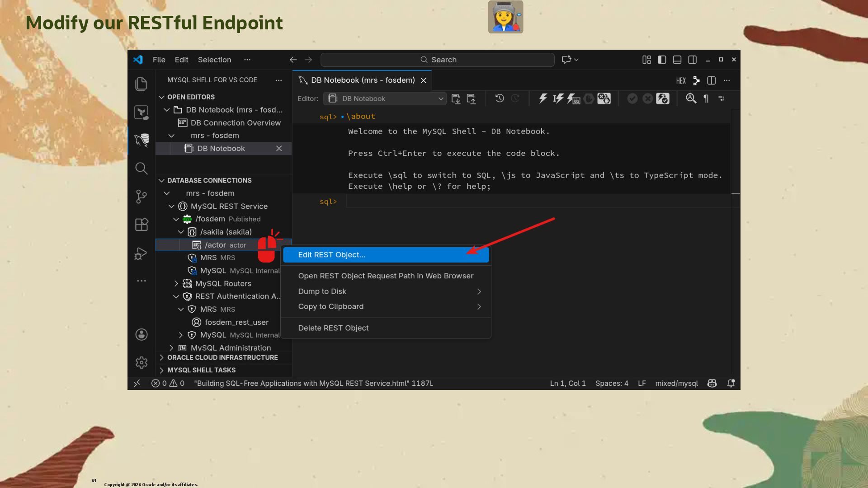
Task: Choose Delete REST Object menu entry
Action: tap(333, 328)
